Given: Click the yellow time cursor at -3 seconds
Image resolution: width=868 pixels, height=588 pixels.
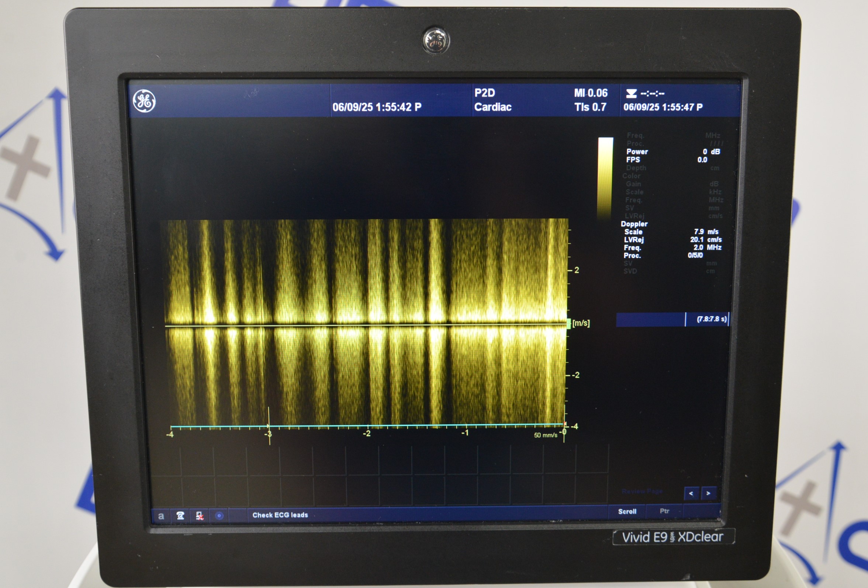Looking at the screenshot, I should [269, 425].
